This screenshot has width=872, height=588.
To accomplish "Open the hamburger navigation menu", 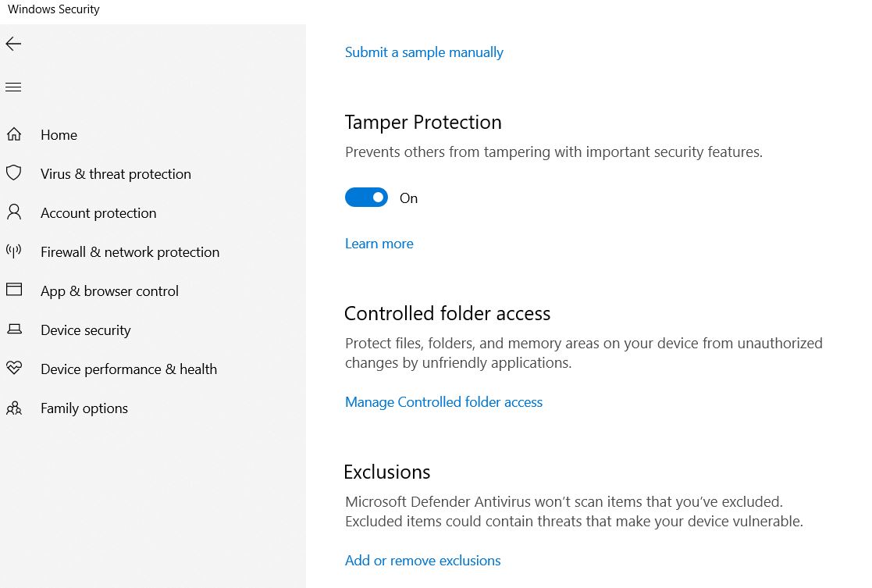I will 13,87.
